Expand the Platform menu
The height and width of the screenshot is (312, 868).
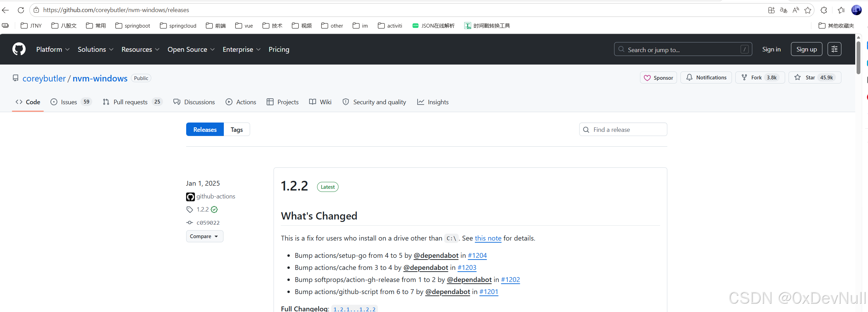tap(53, 49)
